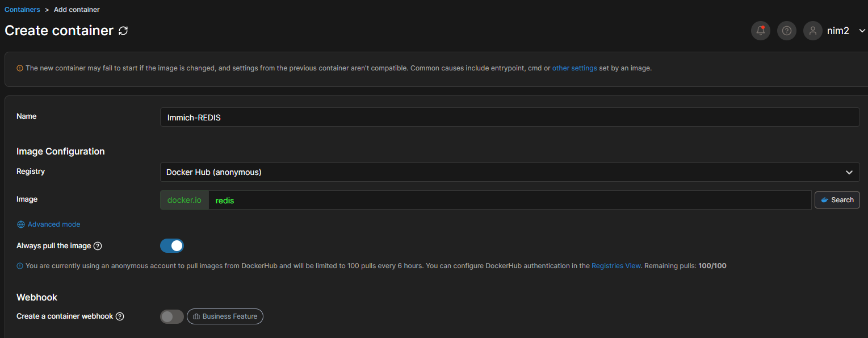Switch to Advanced mode
The width and height of the screenshot is (868, 338).
tap(54, 224)
